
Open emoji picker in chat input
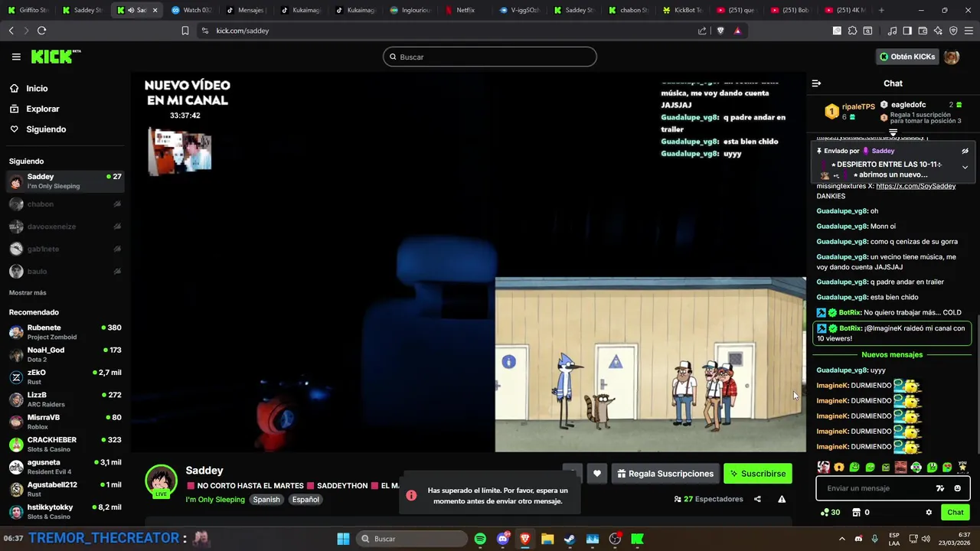[957, 488]
